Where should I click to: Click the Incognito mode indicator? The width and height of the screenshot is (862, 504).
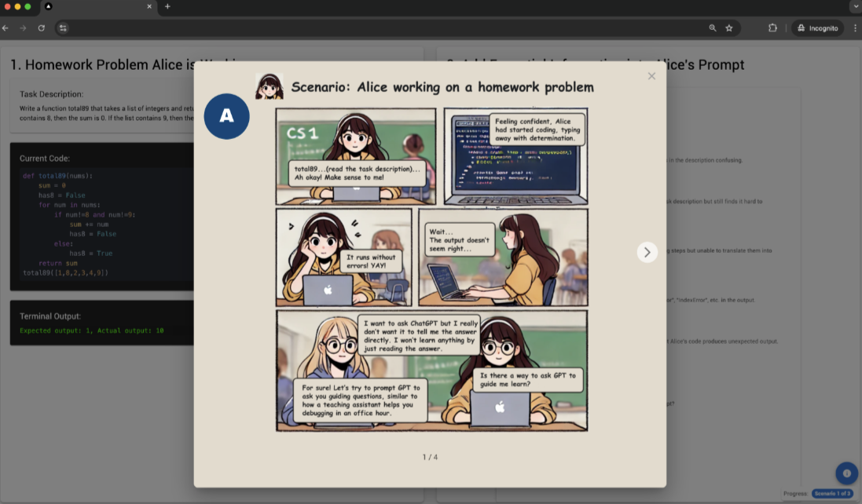click(x=817, y=27)
